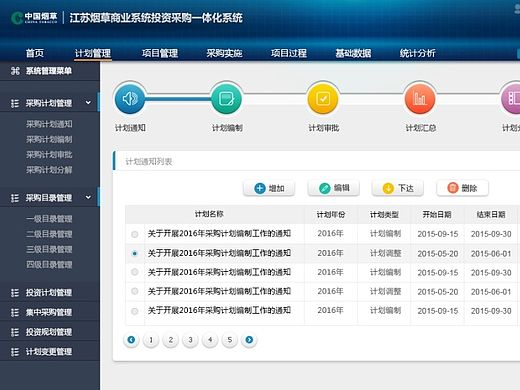Go to page 2
The image size is (520, 390).
(170, 340)
